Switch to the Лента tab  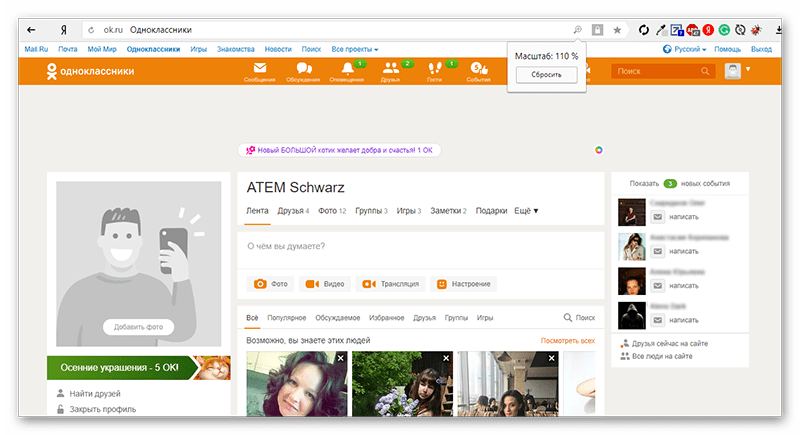tap(257, 211)
